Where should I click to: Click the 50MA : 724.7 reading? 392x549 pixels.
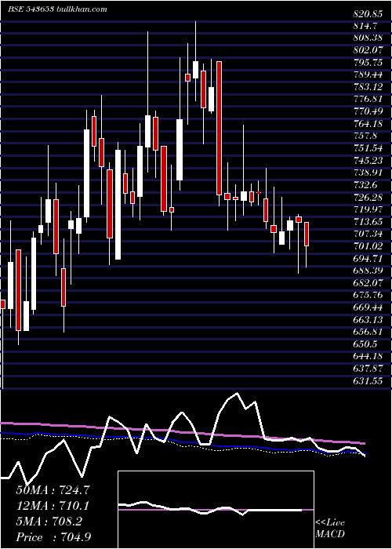[x=53, y=490]
